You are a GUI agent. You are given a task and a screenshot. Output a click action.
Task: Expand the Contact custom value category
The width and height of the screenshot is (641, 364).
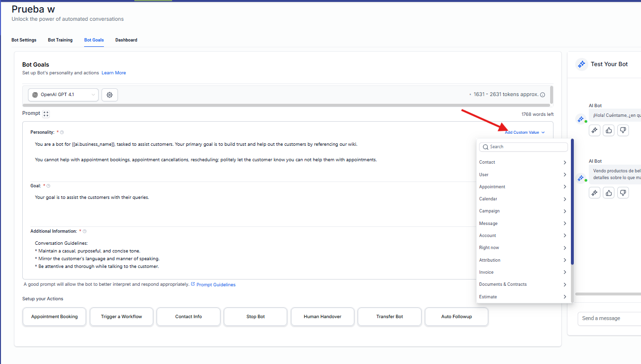pos(522,163)
